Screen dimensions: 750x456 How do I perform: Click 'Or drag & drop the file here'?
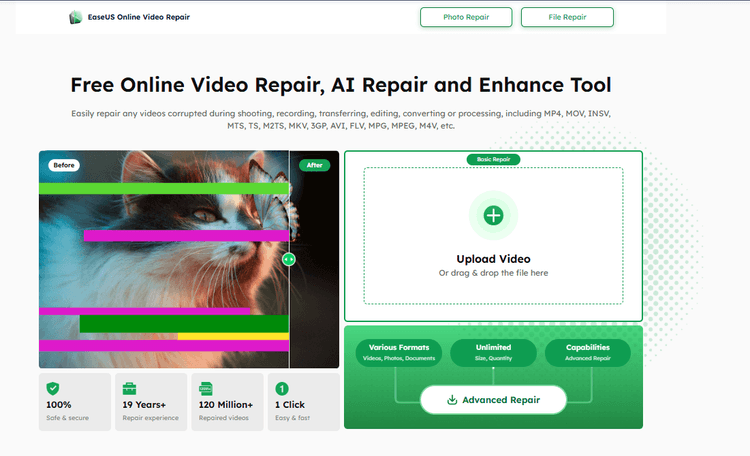point(493,273)
